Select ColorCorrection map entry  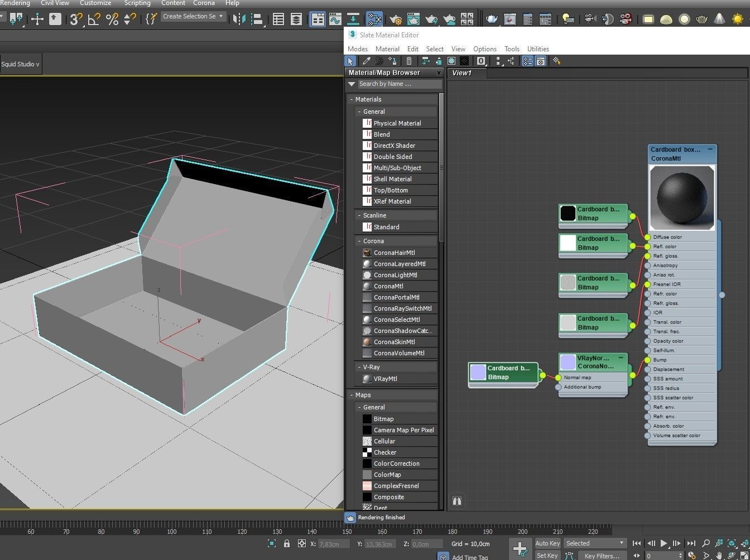click(396, 464)
